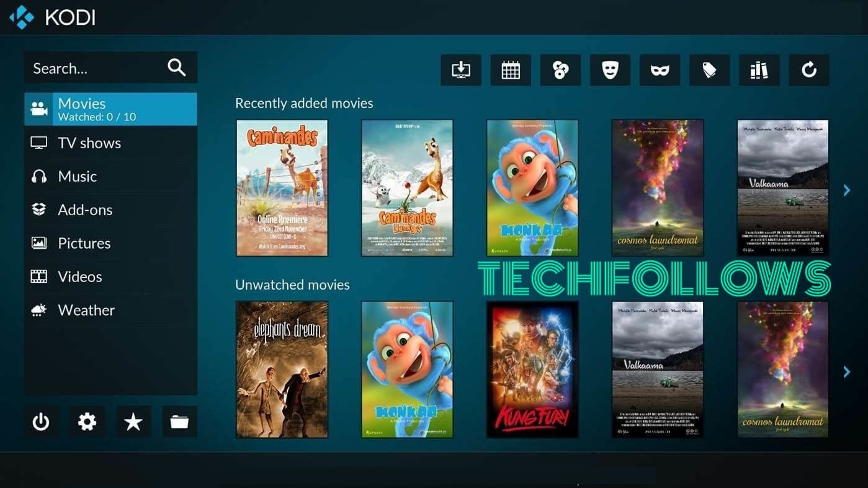The image size is (868, 488).
Task: Click the 'Unwatched movies' heading
Action: (292, 285)
